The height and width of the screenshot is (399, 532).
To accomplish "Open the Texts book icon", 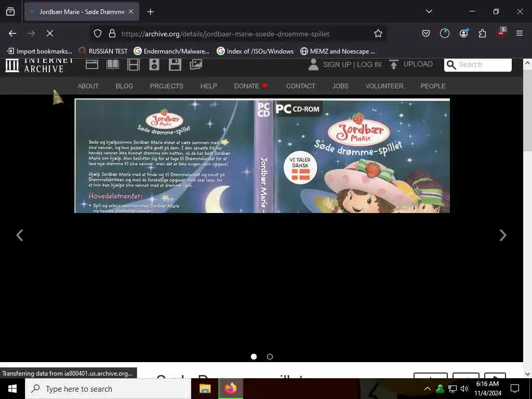I will (113, 64).
